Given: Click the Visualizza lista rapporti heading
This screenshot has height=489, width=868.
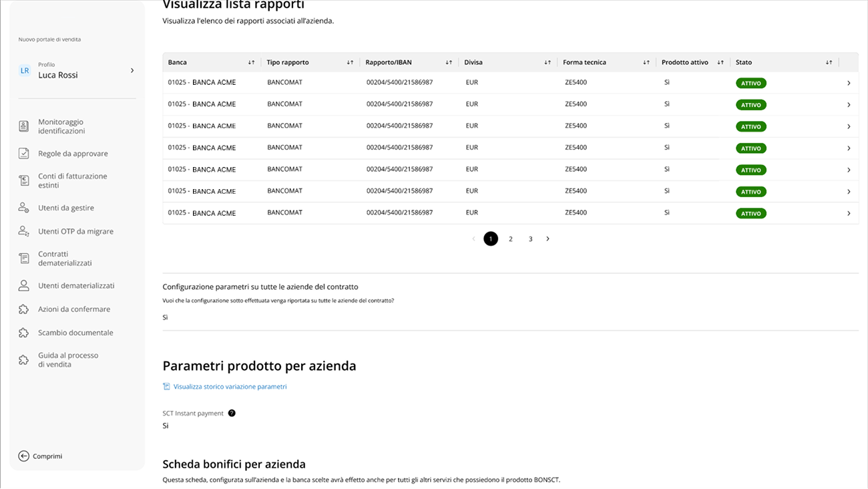Looking at the screenshot, I should [233, 4].
